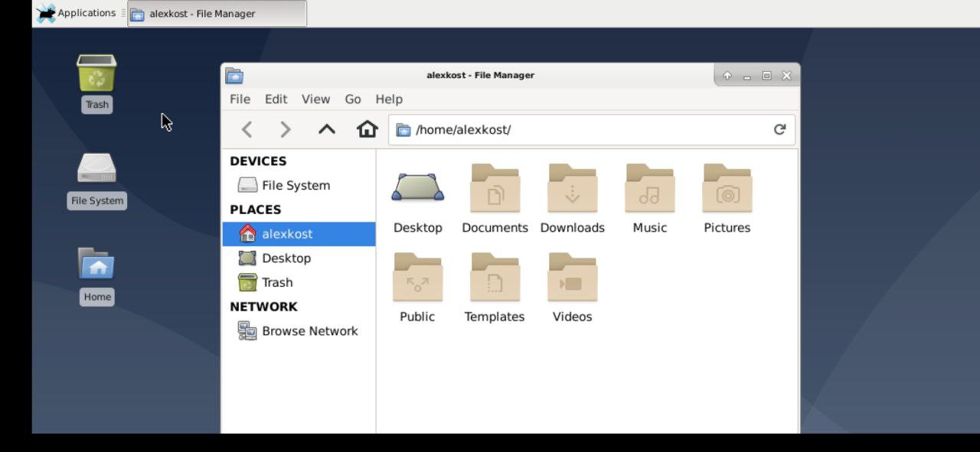Click the /home/alexkost/ path field

click(x=591, y=130)
